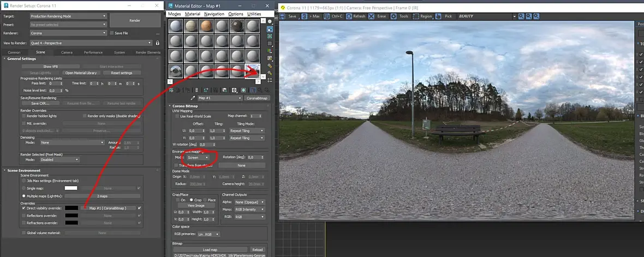
Task: Click the Load map button
Action: click(210, 249)
